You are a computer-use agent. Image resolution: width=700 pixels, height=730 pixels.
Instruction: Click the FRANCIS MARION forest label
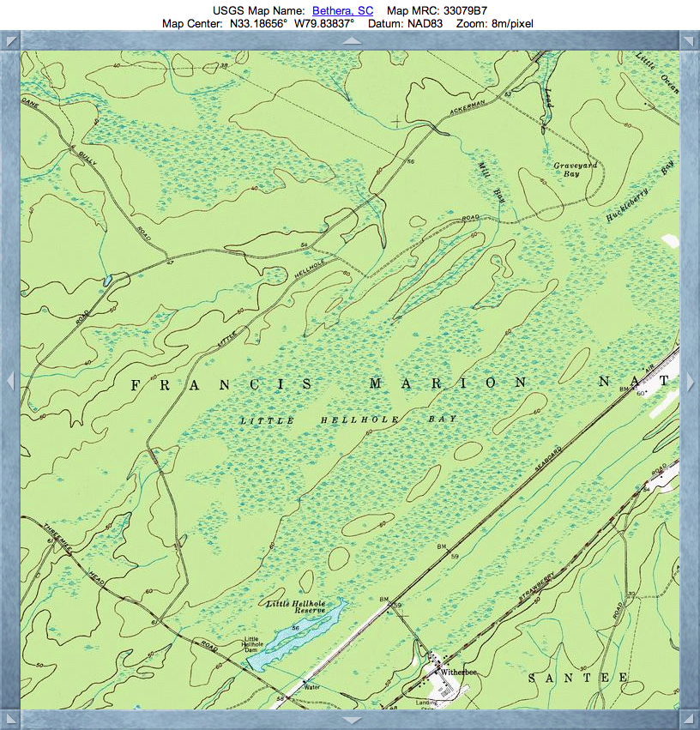click(x=329, y=384)
